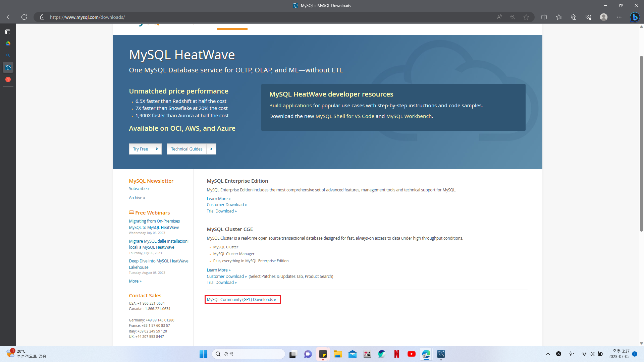The image size is (644, 362).
Task: Open the Windows Start menu
Action: (x=203, y=354)
